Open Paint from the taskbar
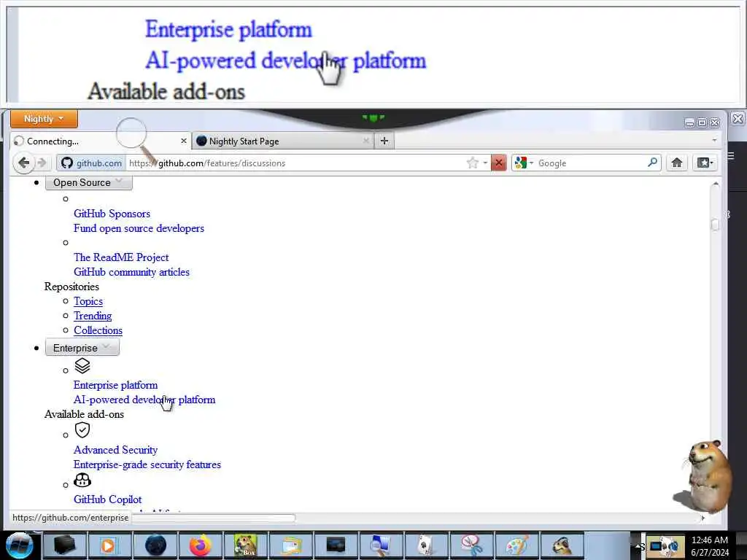 click(x=516, y=545)
